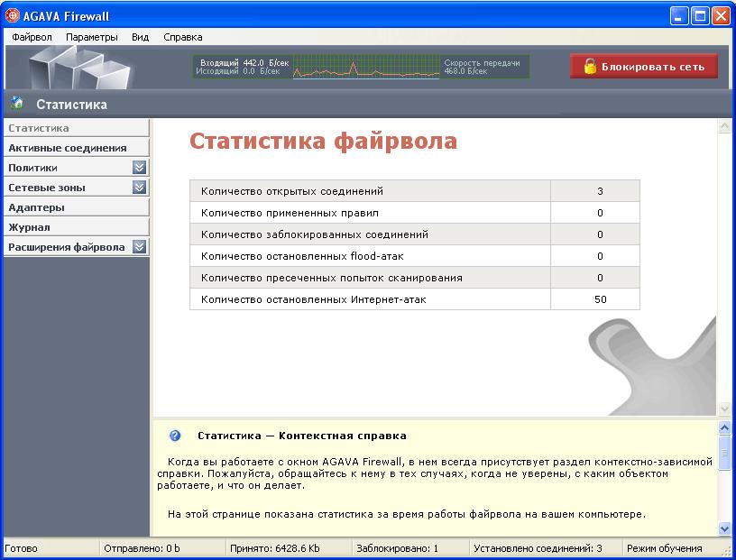Open the Вид menu

point(141,37)
